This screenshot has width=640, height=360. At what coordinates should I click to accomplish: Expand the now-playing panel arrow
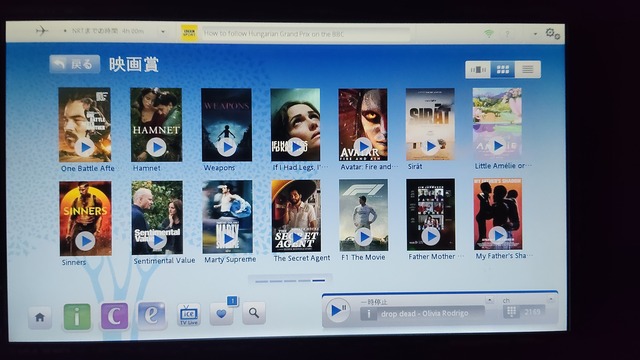point(489,300)
